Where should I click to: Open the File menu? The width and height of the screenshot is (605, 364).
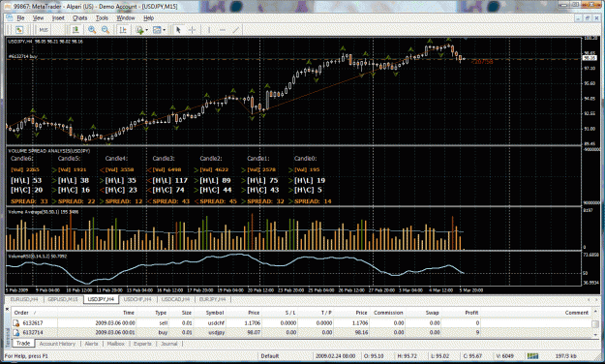[x=20, y=18]
